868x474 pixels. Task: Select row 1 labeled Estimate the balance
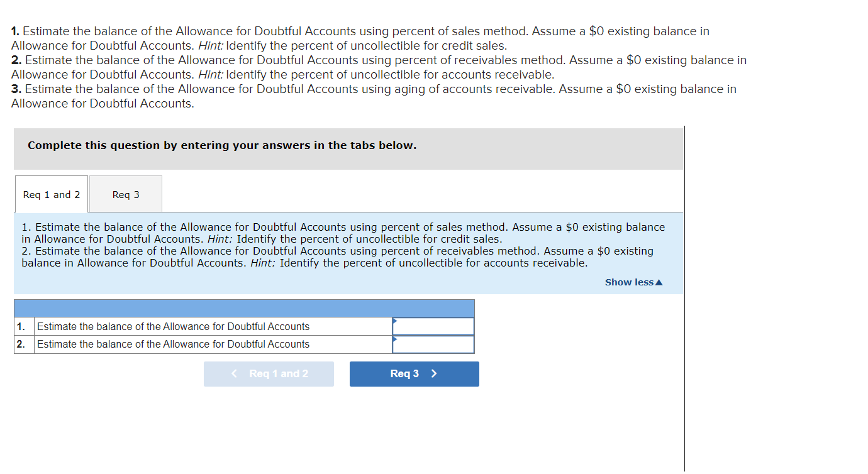[x=173, y=326]
